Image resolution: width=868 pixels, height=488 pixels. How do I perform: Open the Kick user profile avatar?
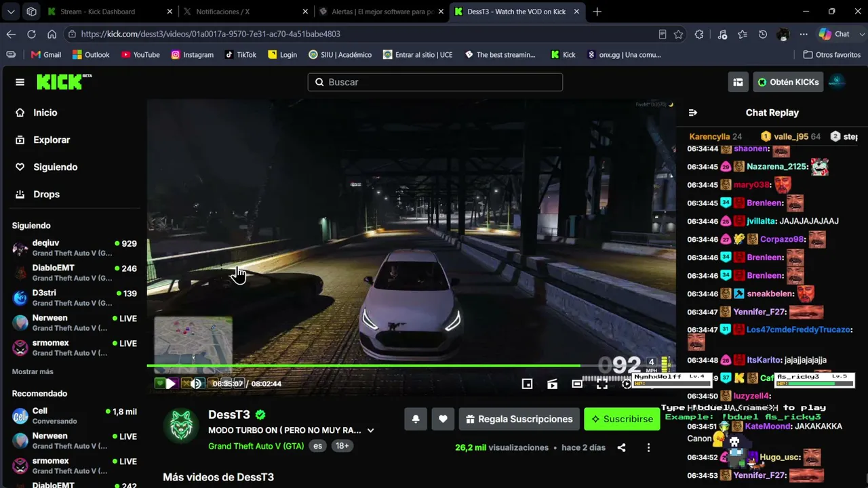coord(837,82)
